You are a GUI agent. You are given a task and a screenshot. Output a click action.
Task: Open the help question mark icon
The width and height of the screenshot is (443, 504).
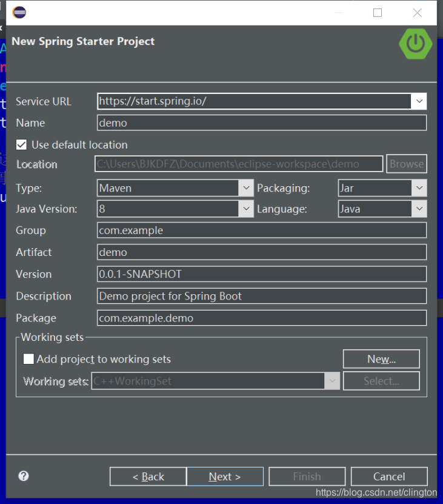24,476
